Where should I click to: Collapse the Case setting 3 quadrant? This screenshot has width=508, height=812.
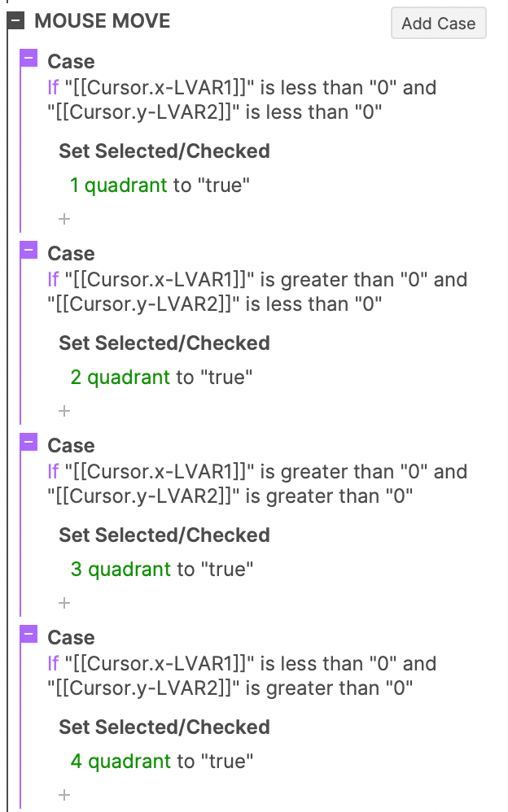tap(30, 442)
